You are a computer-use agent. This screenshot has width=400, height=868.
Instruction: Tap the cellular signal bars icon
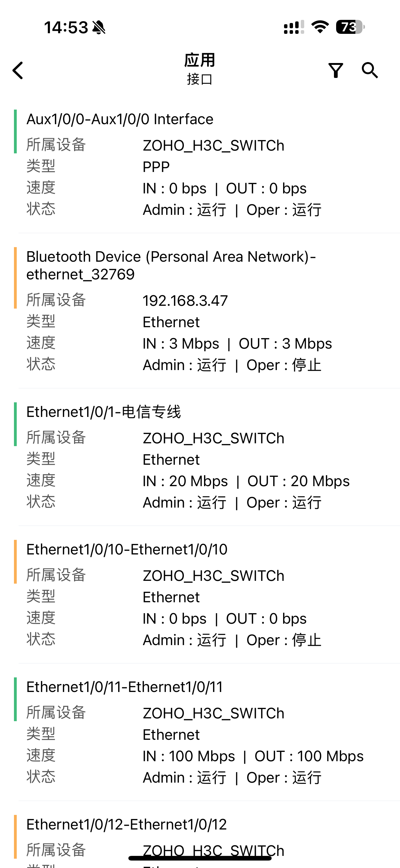click(294, 27)
